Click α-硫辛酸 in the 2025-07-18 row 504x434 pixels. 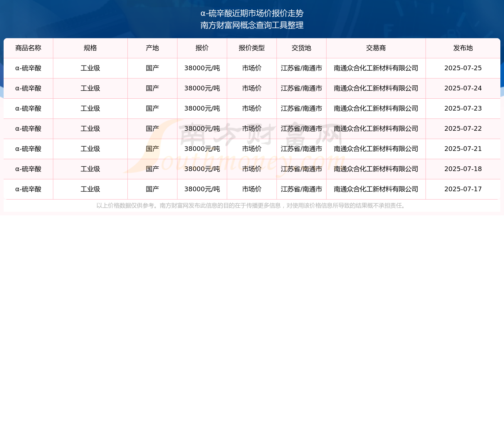point(28,169)
